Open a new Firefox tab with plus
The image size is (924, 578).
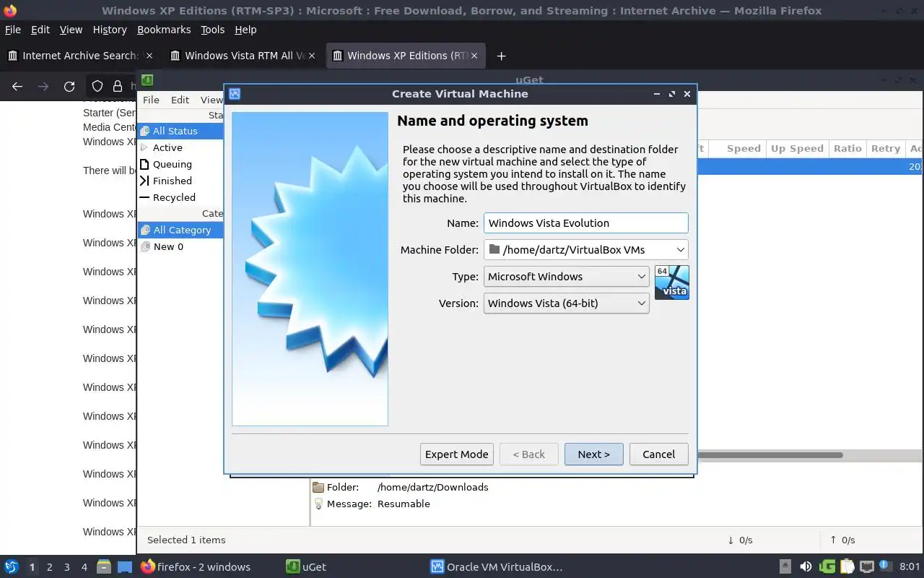[501, 56]
